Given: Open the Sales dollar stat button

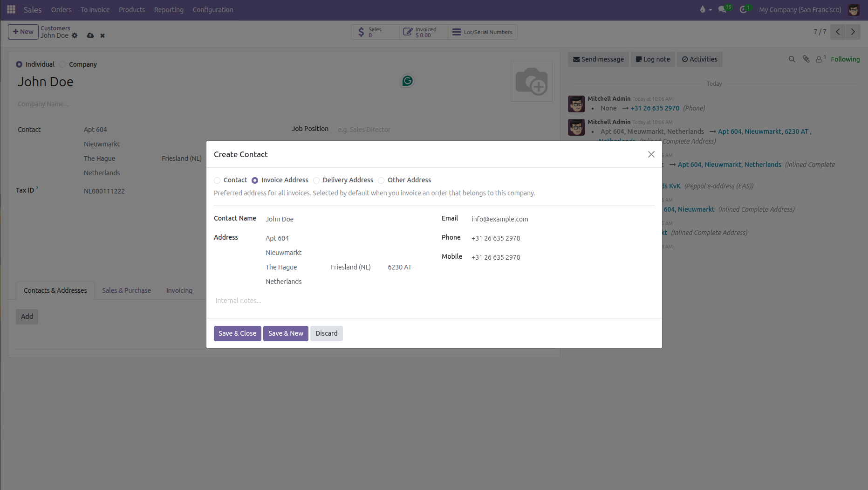Looking at the screenshot, I should pyautogui.click(x=375, y=32).
